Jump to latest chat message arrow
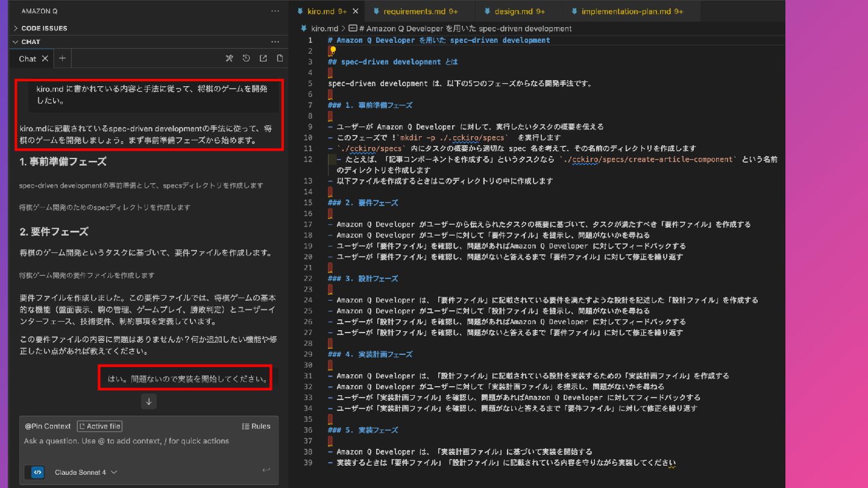868x488 pixels. (149, 401)
